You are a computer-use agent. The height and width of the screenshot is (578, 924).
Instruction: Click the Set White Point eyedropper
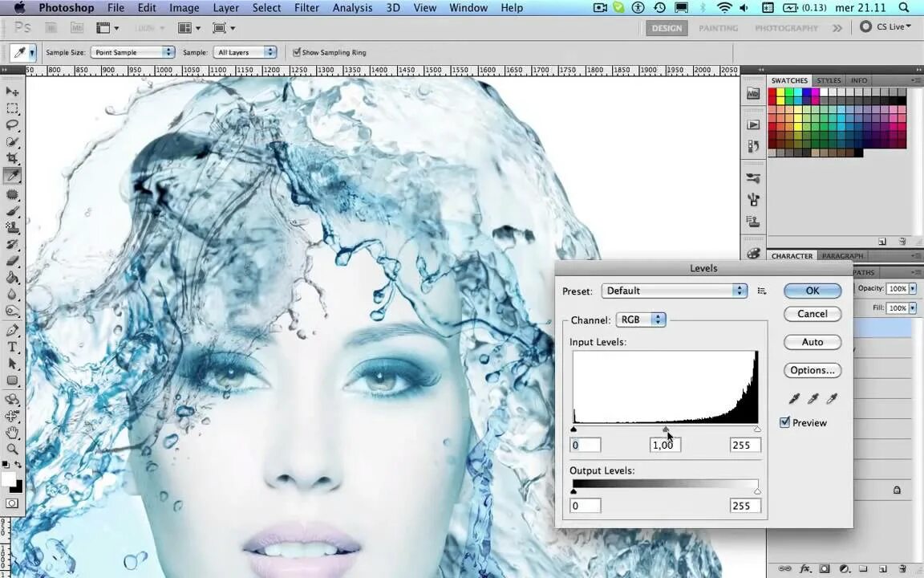(x=832, y=399)
